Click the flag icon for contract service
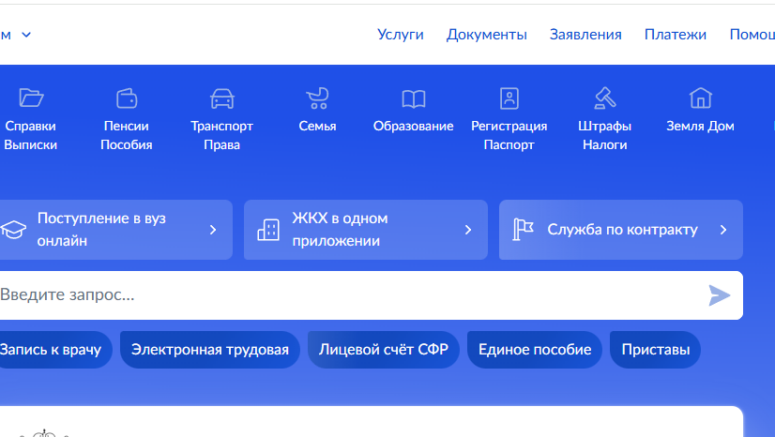The image size is (775, 437). point(522,229)
